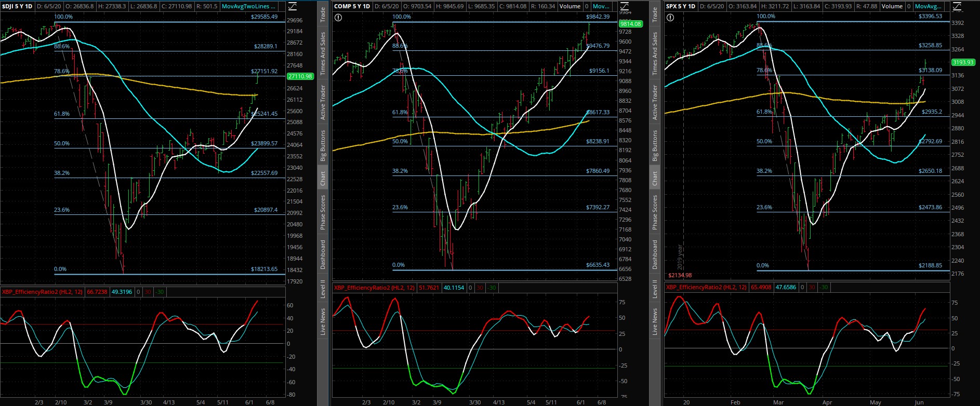
Task: Select the Big Buttons tab beside the COMP chart
Action: click(x=655, y=146)
